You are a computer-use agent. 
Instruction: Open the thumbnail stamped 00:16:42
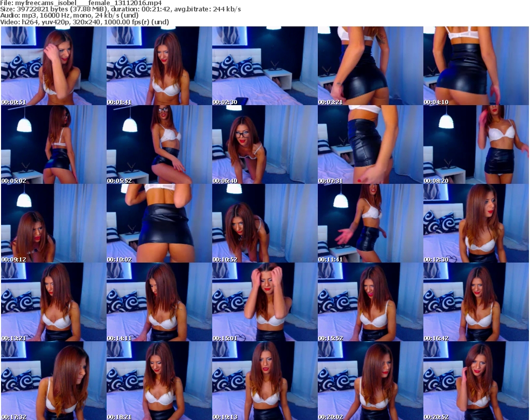point(476,302)
